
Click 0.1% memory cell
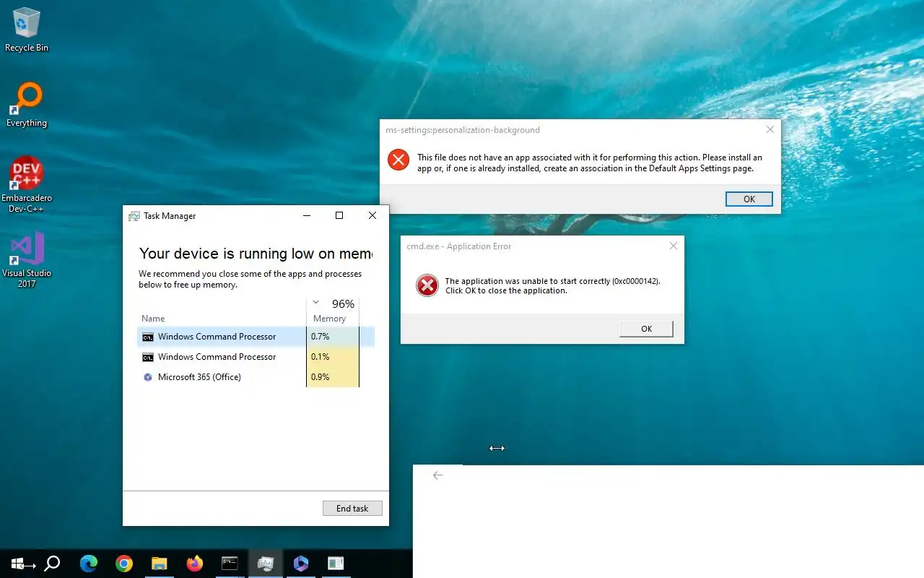pyautogui.click(x=333, y=357)
